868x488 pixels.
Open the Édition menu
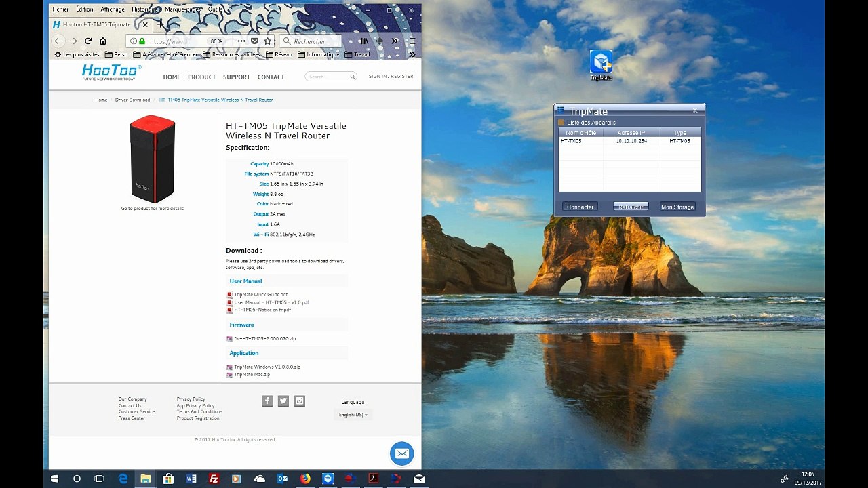(85, 9)
